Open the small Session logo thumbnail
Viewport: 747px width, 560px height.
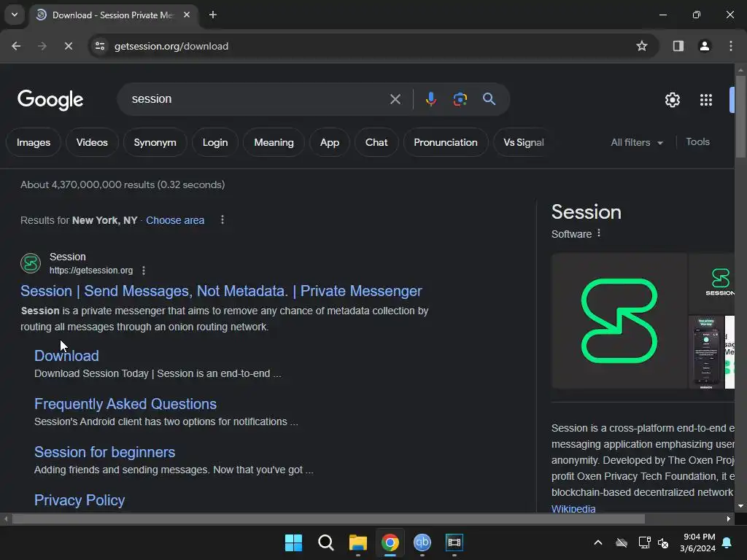coord(712,283)
